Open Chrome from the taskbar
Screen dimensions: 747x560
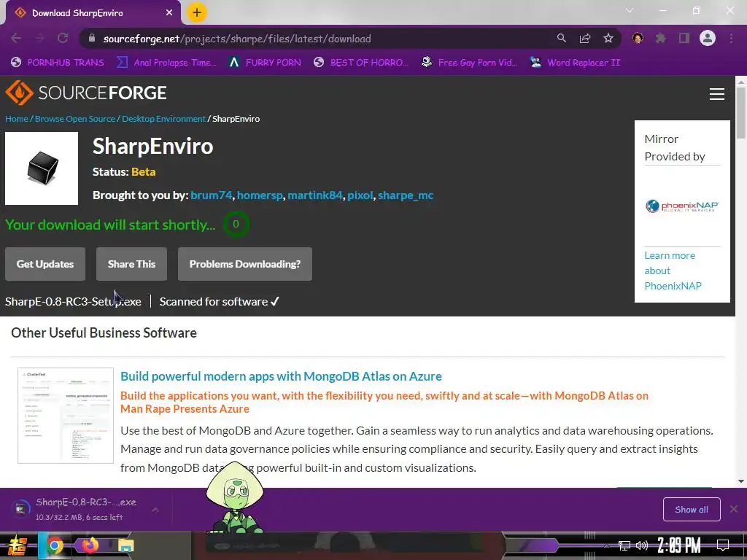tap(55, 545)
